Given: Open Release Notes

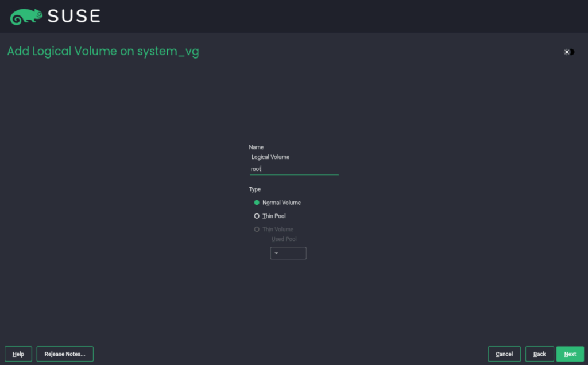Looking at the screenshot, I should coord(65,354).
